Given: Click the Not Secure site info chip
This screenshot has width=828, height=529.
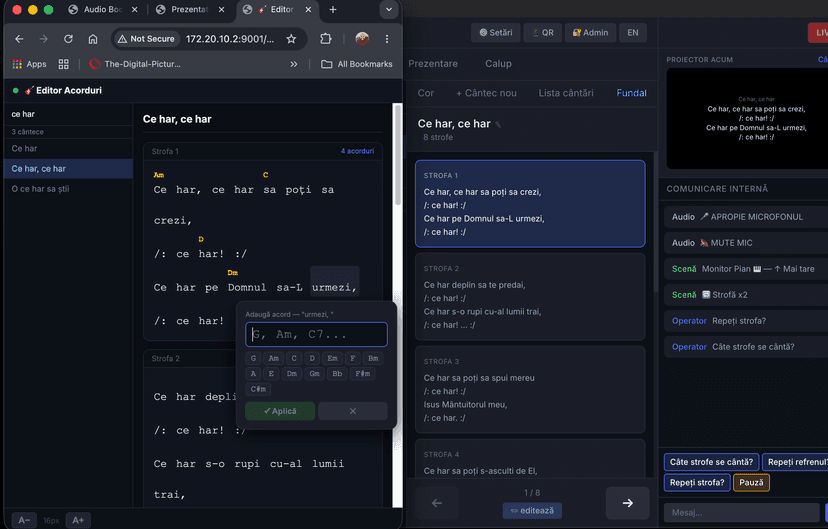Looking at the screenshot, I should (146, 39).
